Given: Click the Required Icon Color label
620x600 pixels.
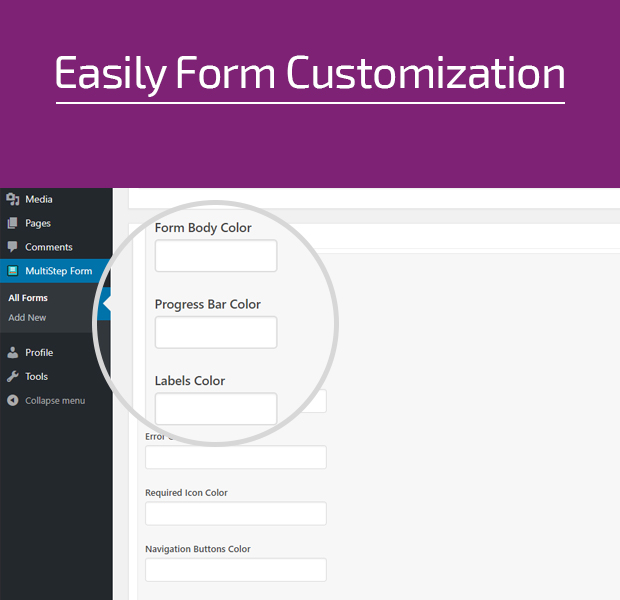Looking at the screenshot, I should point(186,493).
